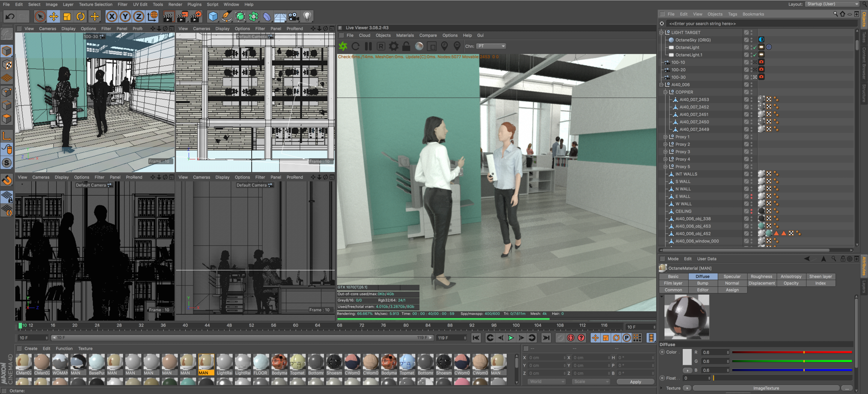The image size is (868, 394).
Task: Add a Cube primitive object
Action: pyautogui.click(x=213, y=16)
